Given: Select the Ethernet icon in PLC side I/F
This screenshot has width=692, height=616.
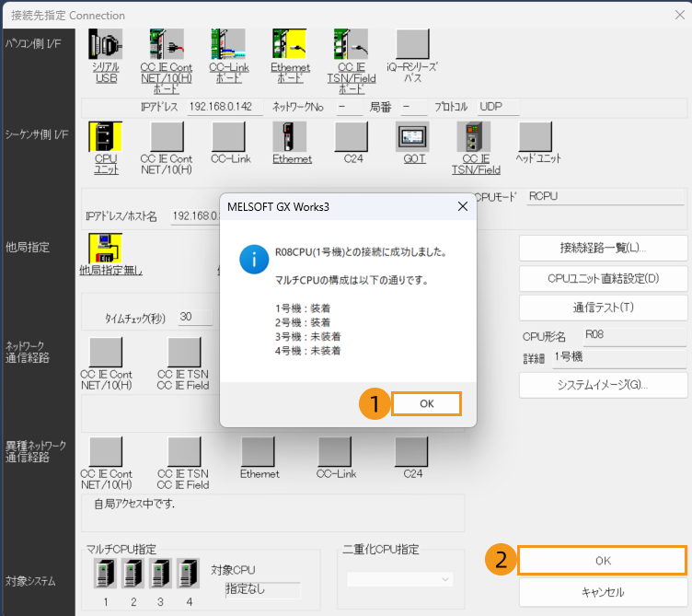Looking at the screenshot, I should click(291, 137).
